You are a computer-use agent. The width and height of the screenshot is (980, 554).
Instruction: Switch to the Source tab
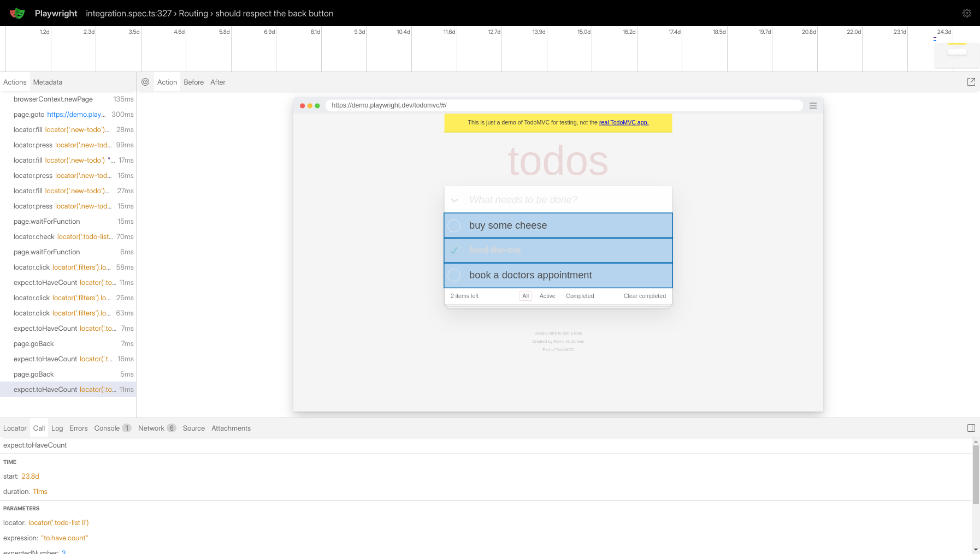click(193, 428)
